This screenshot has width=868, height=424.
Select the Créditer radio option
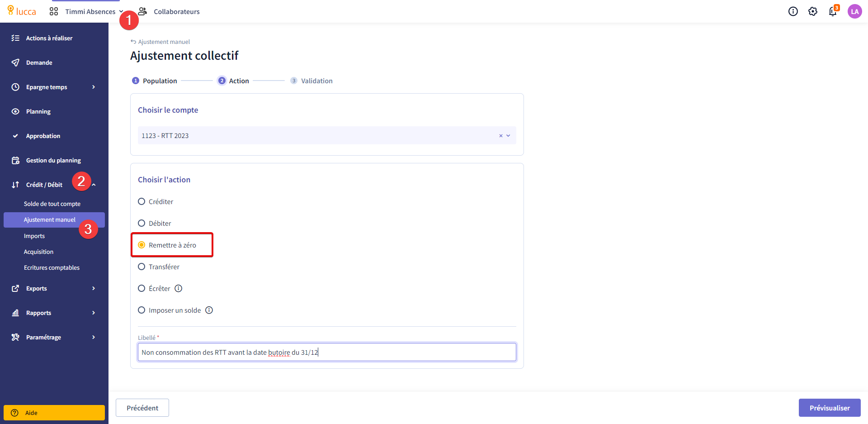click(142, 201)
